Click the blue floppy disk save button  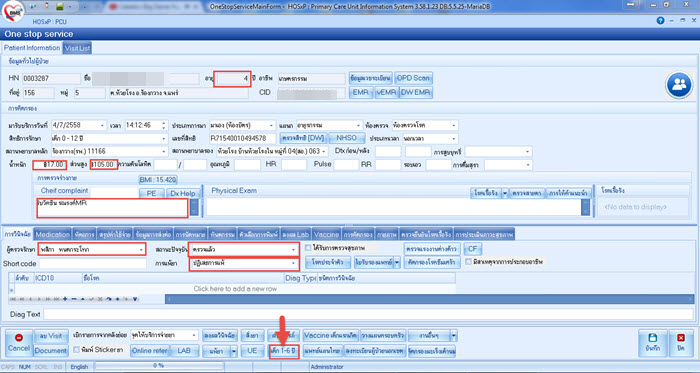[652, 343]
